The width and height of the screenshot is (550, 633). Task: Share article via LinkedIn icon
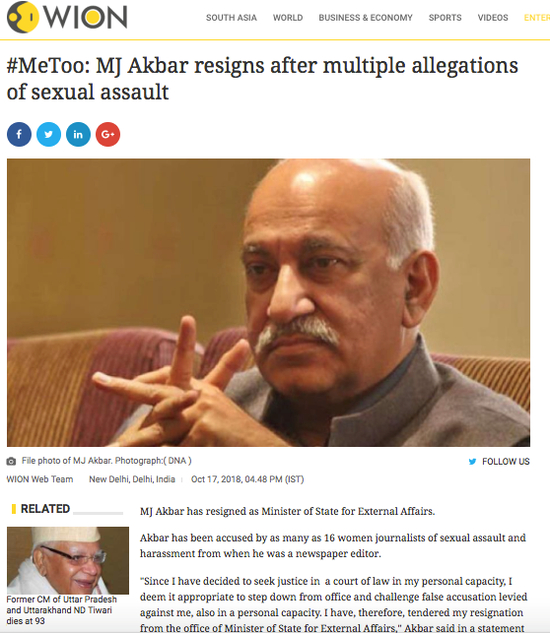78,134
